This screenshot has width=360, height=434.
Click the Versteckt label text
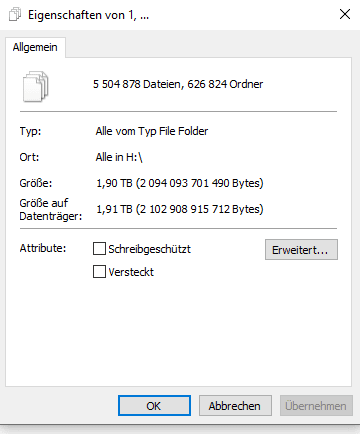point(131,272)
